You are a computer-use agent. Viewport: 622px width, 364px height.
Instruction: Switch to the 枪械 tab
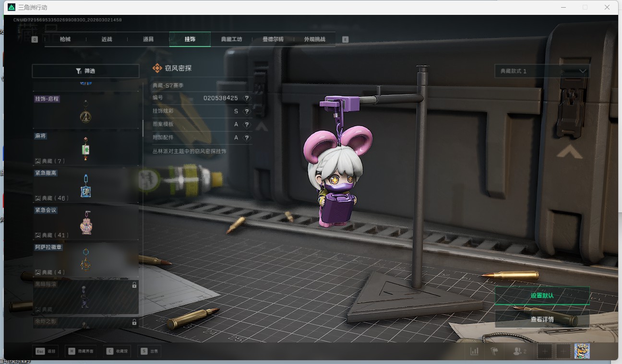tap(65, 39)
